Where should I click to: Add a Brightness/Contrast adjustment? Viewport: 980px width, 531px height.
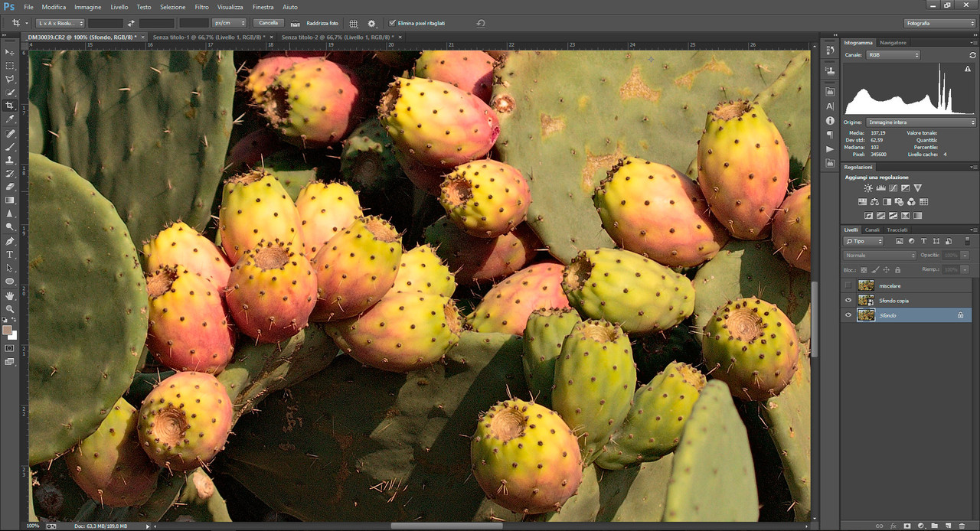pos(868,188)
